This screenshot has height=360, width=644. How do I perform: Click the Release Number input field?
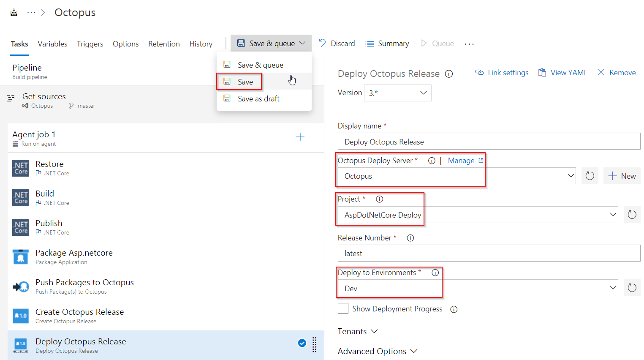tap(489, 253)
